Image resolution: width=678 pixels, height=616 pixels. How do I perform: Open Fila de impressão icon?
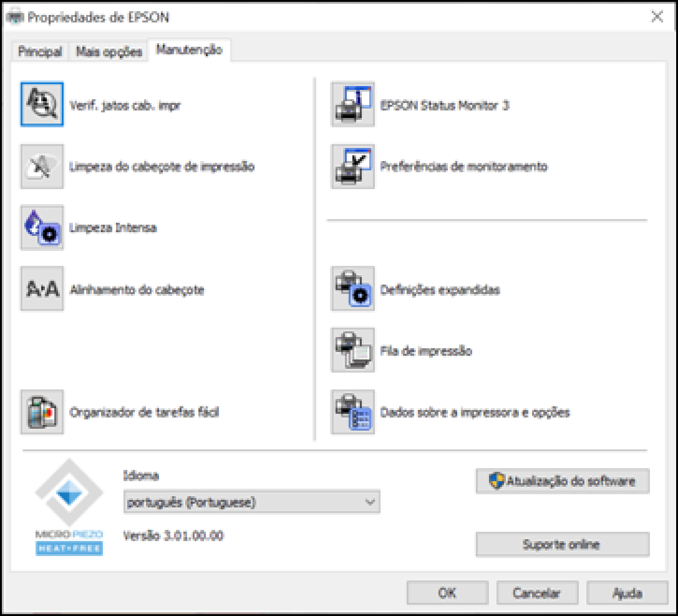coord(353,350)
